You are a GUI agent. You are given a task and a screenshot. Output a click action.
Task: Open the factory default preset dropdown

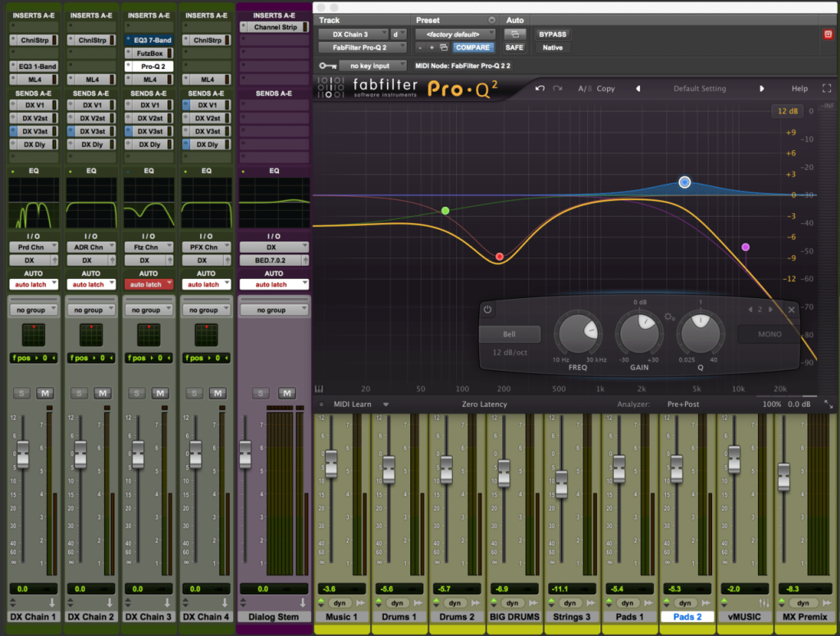coord(455,34)
